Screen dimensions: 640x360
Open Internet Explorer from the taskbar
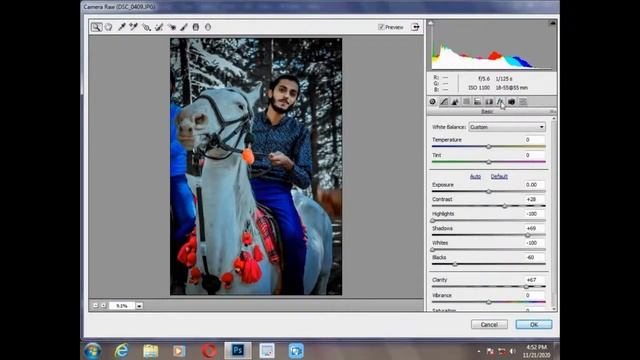coord(121,351)
